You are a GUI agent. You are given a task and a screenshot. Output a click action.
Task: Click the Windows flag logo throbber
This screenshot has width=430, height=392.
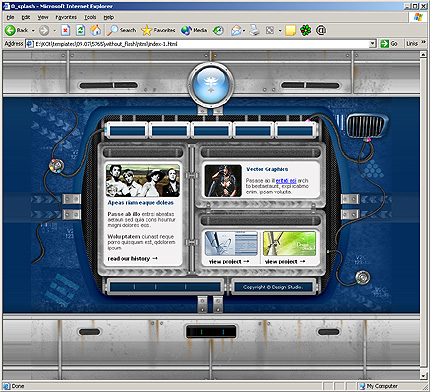pos(418,17)
